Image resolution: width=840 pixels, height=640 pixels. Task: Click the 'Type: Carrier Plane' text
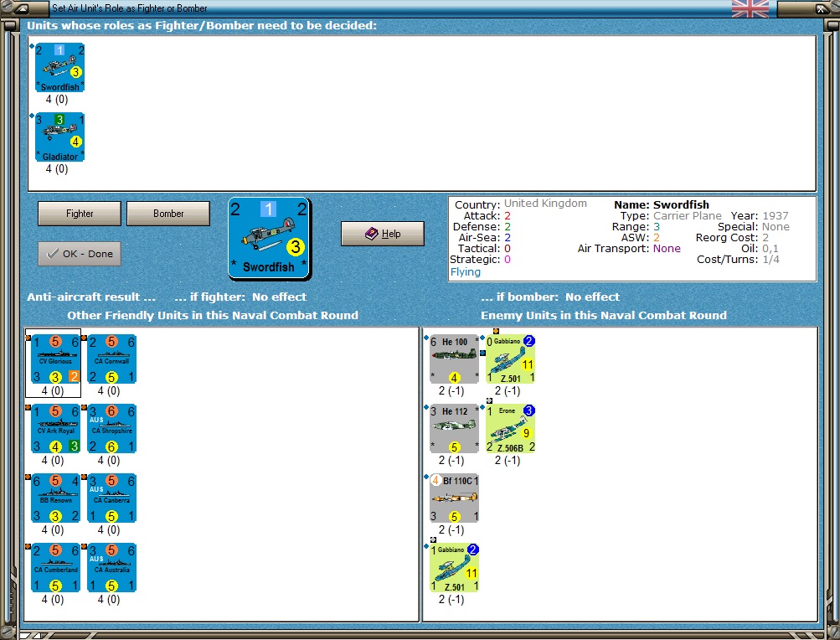tap(671, 215)
